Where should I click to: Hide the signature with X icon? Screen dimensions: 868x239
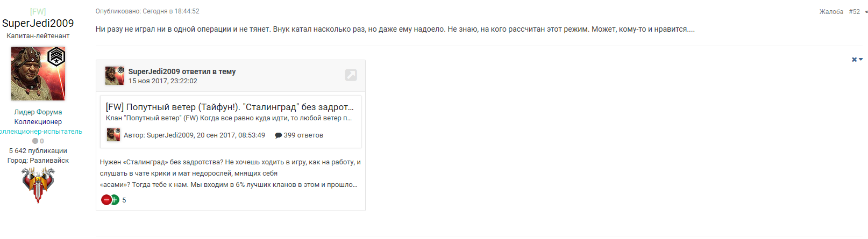[855, 60]
